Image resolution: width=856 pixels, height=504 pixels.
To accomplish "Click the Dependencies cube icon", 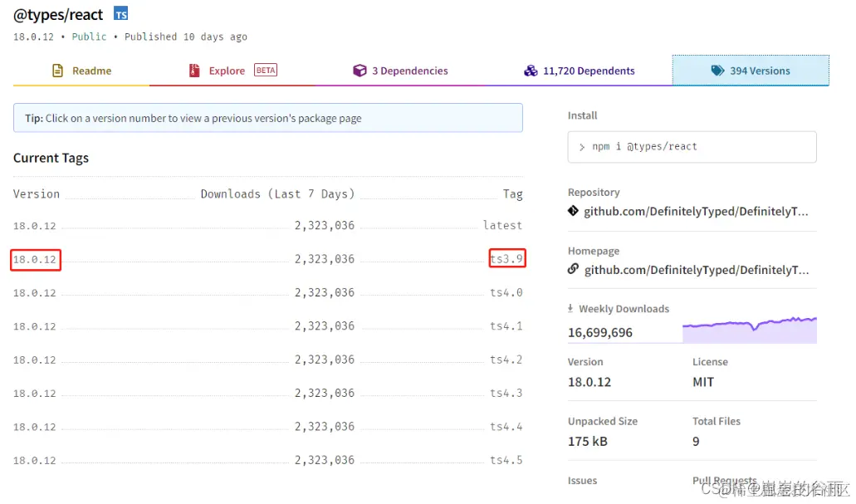I will (x=360, y=71).
